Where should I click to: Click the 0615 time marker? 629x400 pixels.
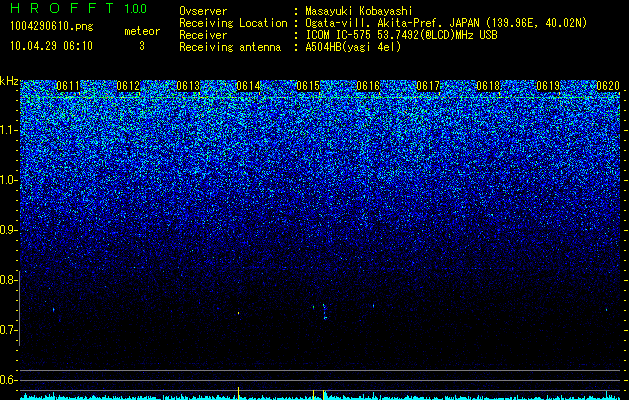pos(308,86)
